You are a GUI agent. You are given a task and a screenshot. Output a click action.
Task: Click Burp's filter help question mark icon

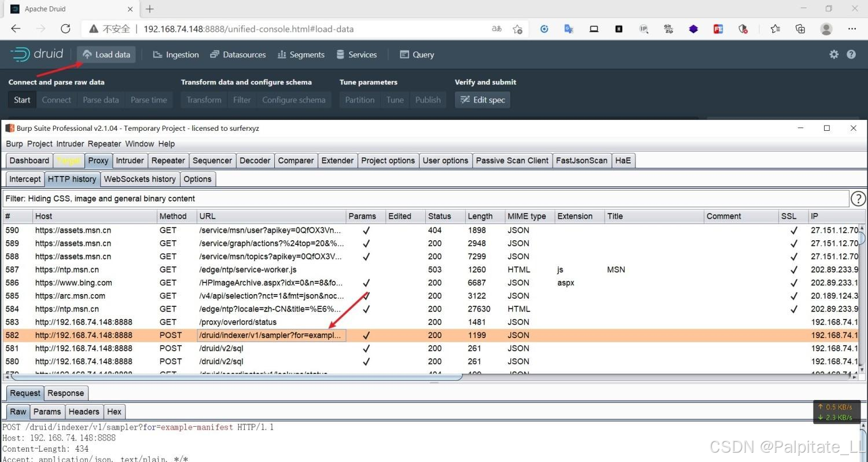(x=858, y=199)
